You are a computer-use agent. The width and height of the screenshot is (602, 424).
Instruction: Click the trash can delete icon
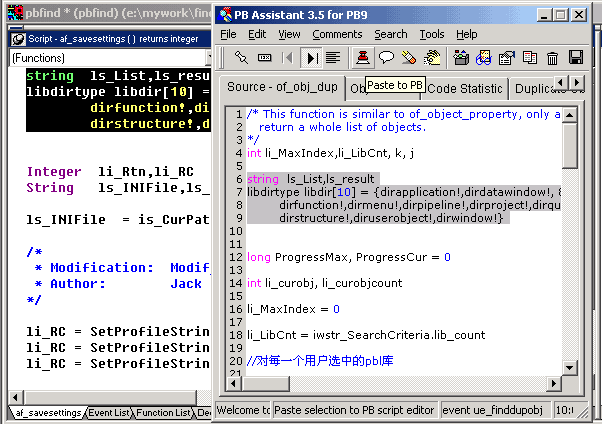tap(553, 58)
